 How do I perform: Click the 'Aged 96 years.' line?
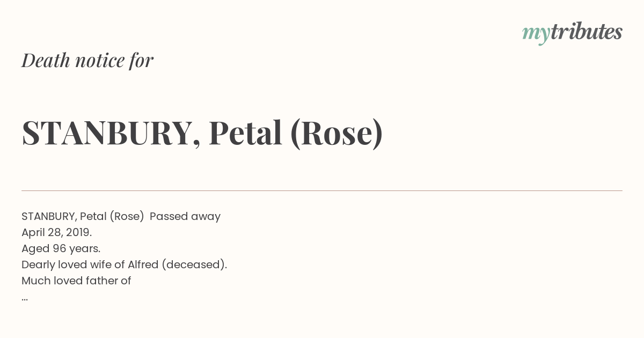pos(61,248)
